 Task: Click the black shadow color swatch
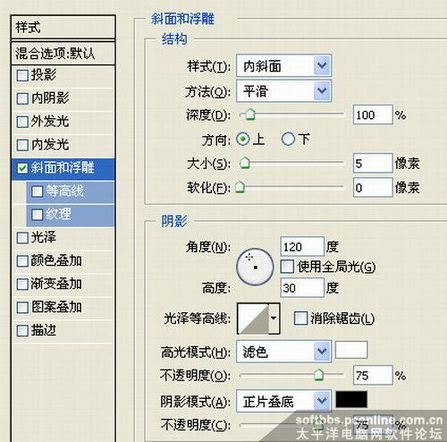click(351, 399)
